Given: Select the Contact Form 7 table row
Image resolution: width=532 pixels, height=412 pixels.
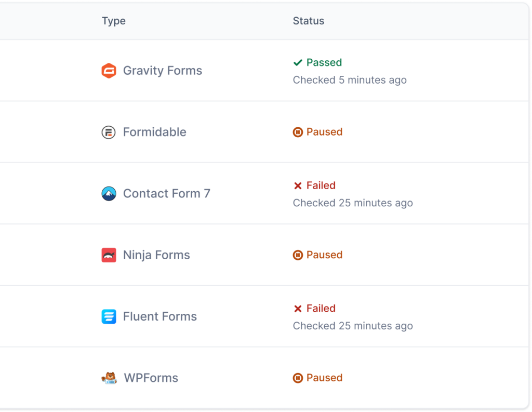Looking at the screenshot, I should [x=260, y=193].
